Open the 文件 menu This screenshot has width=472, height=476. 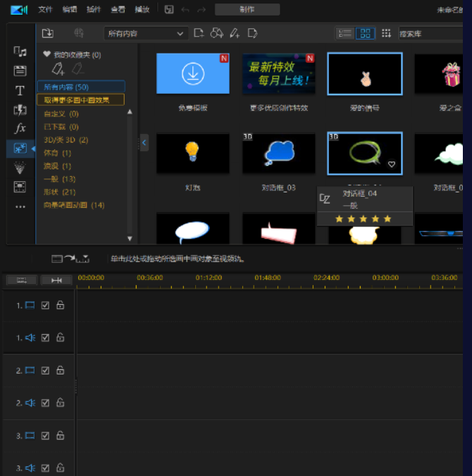(x=45, y=9)
